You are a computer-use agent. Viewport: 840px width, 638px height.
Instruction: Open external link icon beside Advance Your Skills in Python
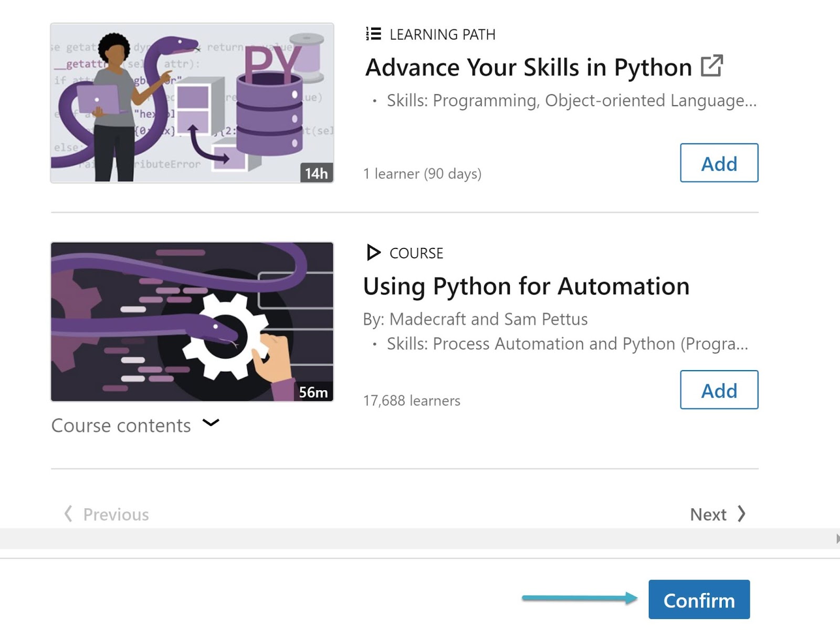pyautogui.click(x=712, y=66)
